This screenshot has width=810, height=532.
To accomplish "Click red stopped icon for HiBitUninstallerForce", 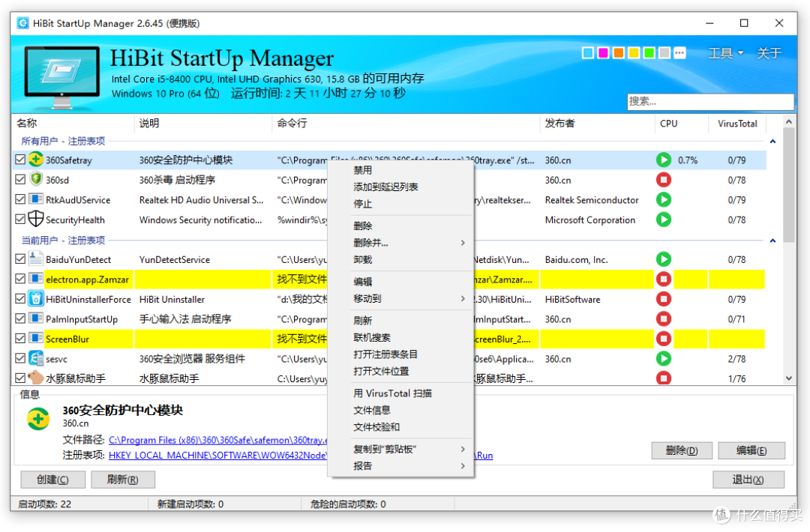I will pyautogui.click(x=664, y=299).
